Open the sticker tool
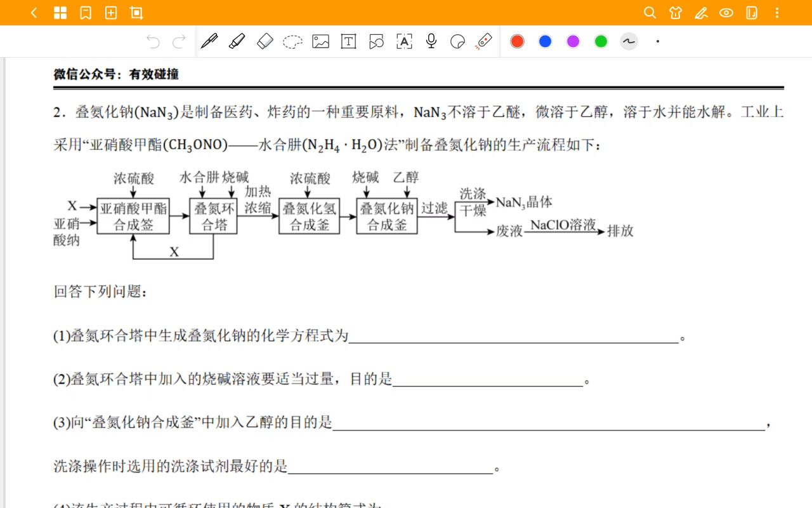 coord(457,42)
